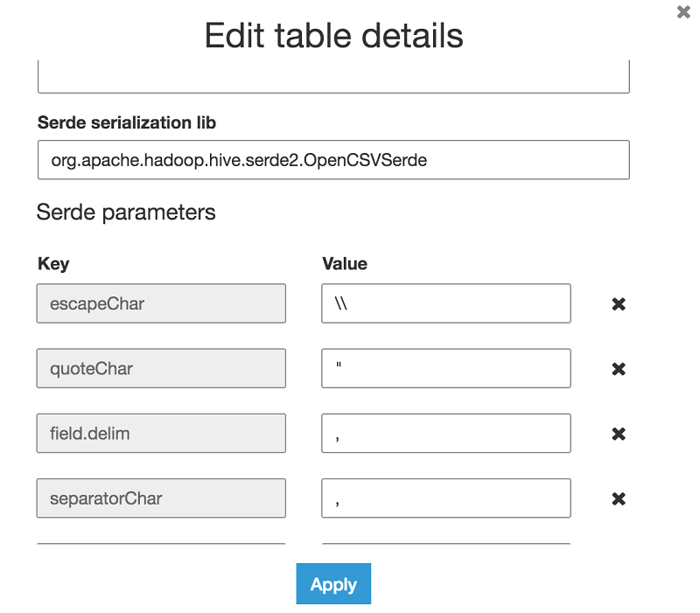700x613 pixels.
Task: Edit the Serde serialization lib field
Action: pyautogui.click(x=333, y=160)
